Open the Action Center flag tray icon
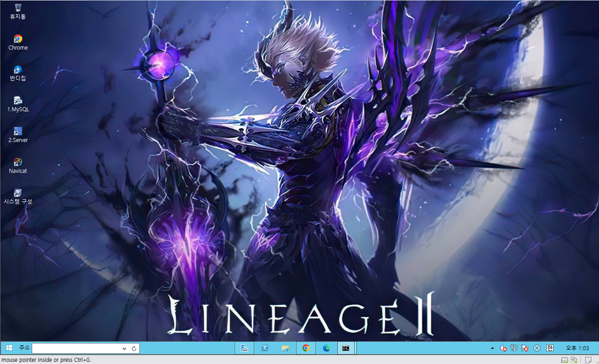Screen dimensions: 599x364 tap(525, 348)
